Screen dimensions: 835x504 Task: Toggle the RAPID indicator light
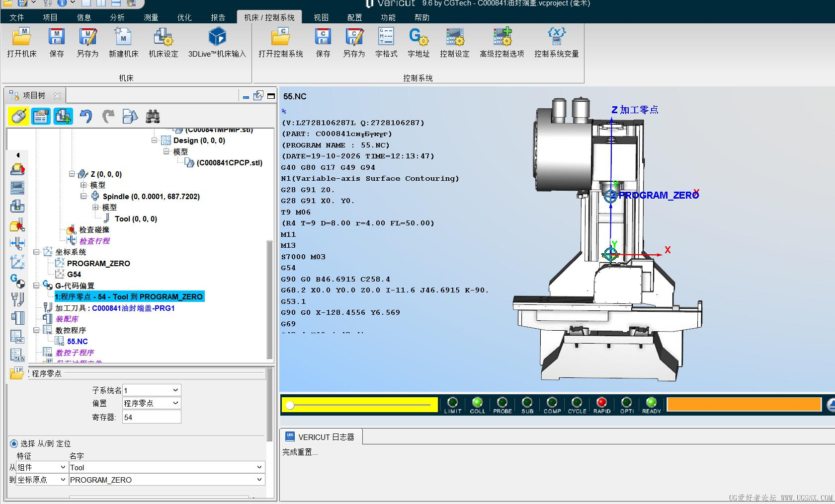tap(601, 402)
